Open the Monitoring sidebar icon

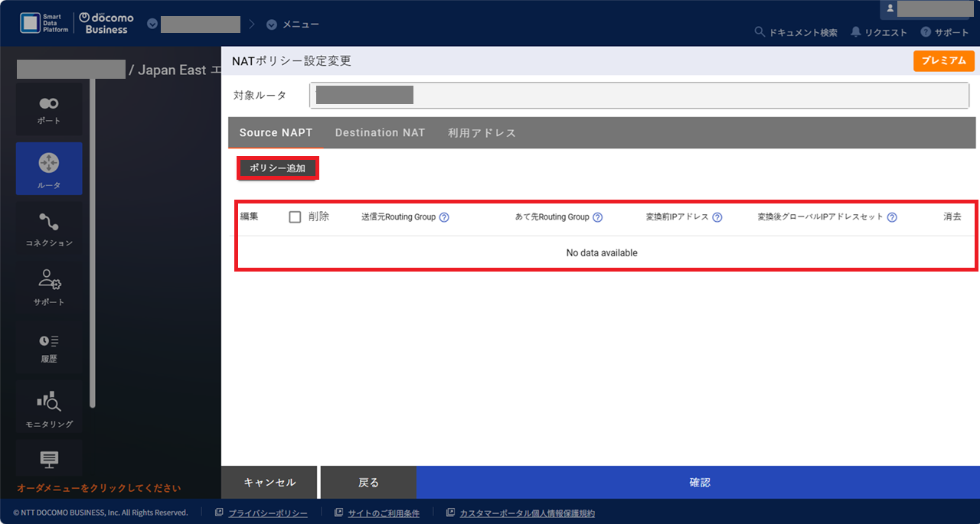tap(49, 408)
